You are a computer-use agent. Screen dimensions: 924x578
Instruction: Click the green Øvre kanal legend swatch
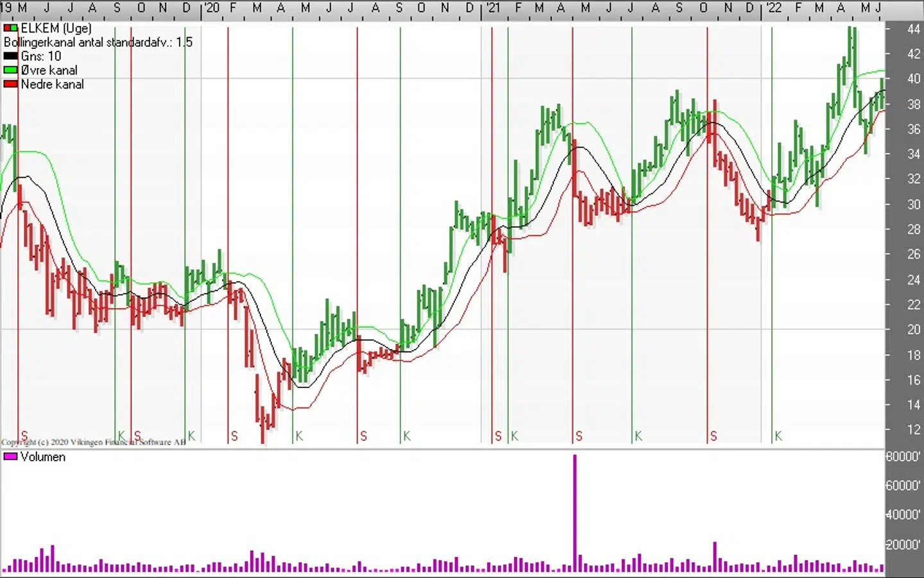pos(10,71)
